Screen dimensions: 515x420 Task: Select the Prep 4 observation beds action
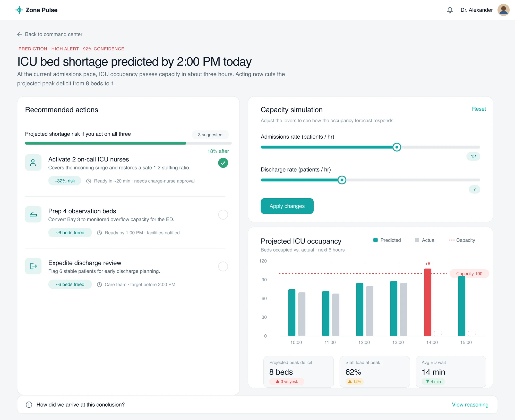click(223, 215)
